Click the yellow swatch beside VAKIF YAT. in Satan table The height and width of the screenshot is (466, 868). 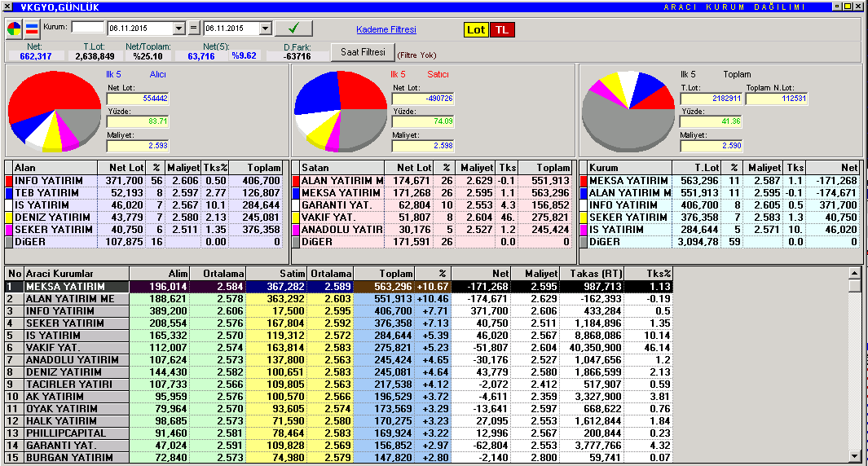click(296, 218)
